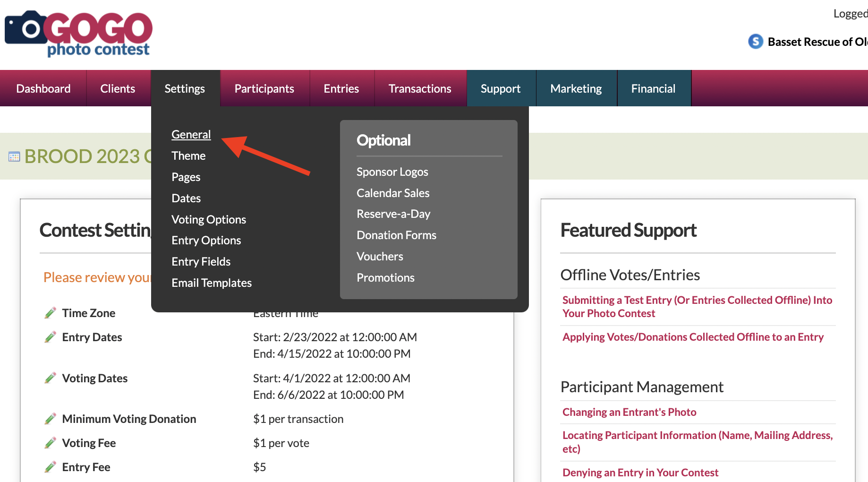868x482 pixels.
Task: Open the Settings dropdown menu
Action: pyautogui.click(x=185, y=88)
